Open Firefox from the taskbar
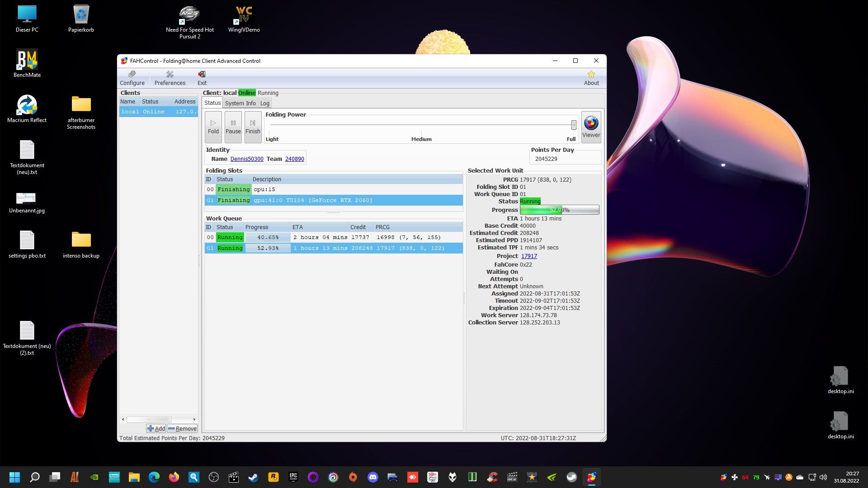868x488 pixels. [174, 477]
